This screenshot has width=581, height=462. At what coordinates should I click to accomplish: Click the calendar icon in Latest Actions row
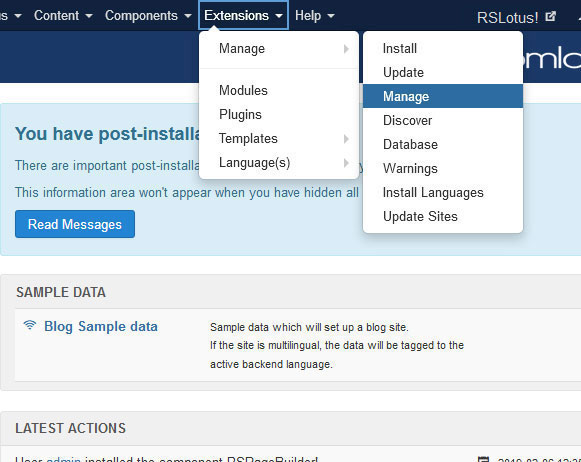click(x=484, y=459)
